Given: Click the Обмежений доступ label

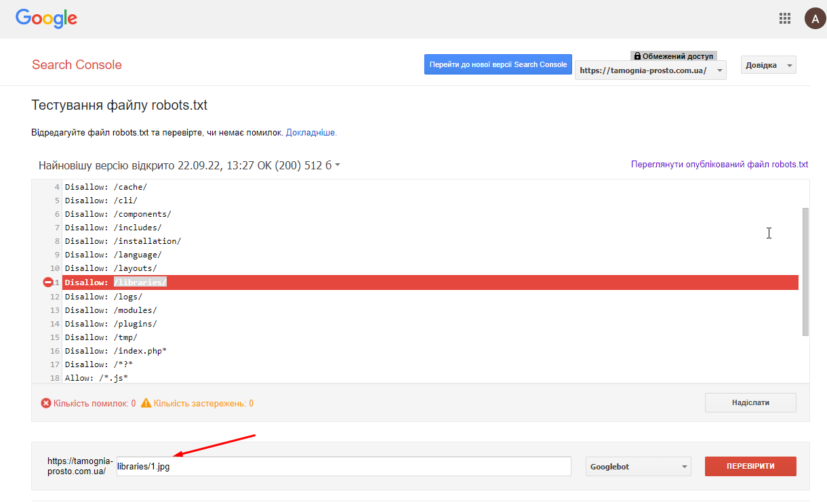Looking at the screenshot, I should pyautogui.click(x=678, y=56).
